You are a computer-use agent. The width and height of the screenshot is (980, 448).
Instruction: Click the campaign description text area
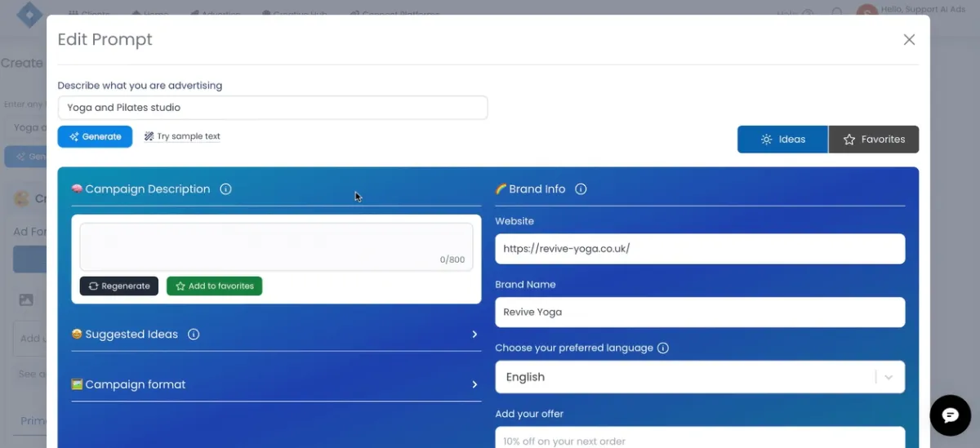[x=276, y=246]
